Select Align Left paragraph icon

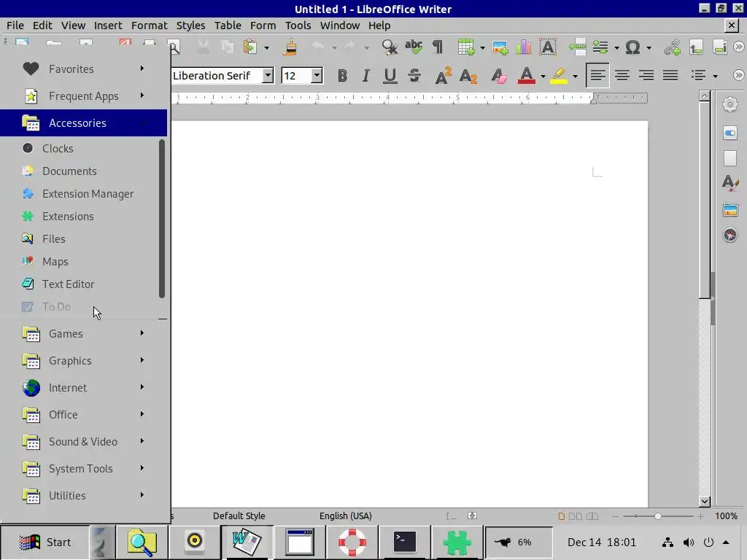pos(597,75)
